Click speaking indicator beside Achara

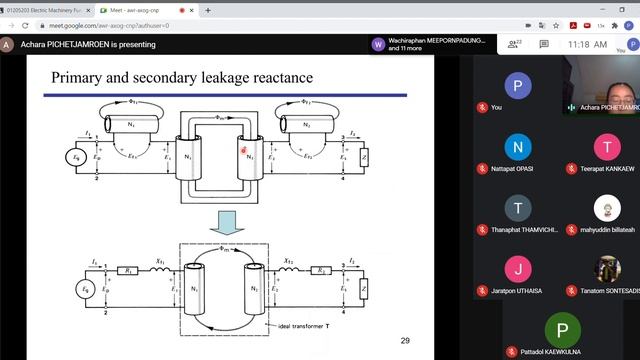tap(571, 107)
